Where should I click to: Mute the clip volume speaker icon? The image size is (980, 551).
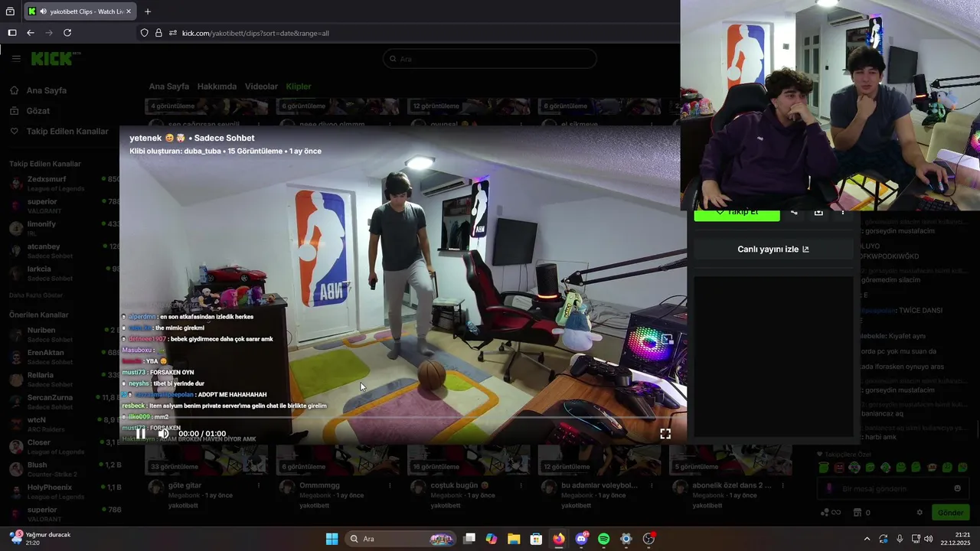tap(163, 433)
